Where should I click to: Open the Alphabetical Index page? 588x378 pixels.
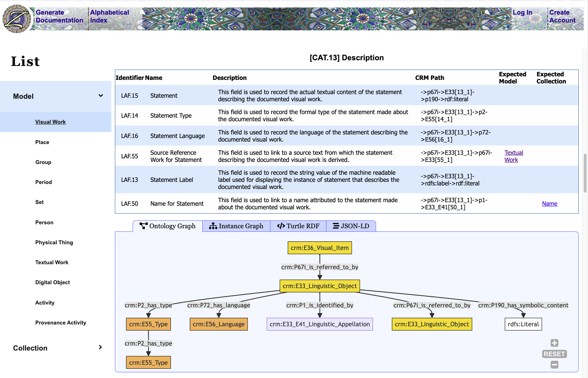point(109,16)
